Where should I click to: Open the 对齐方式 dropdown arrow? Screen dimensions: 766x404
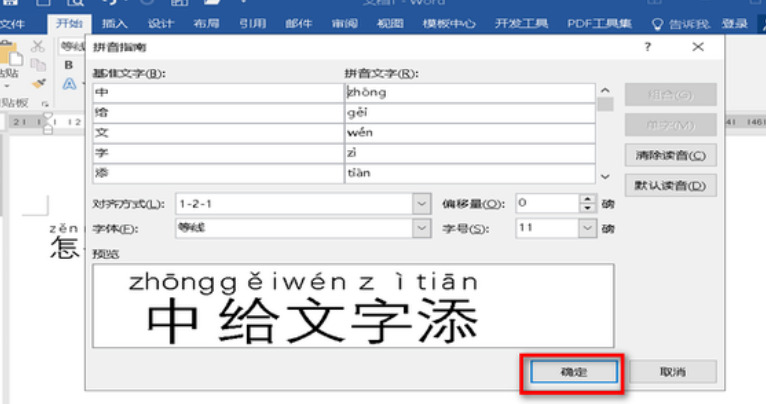click(422, 204)
